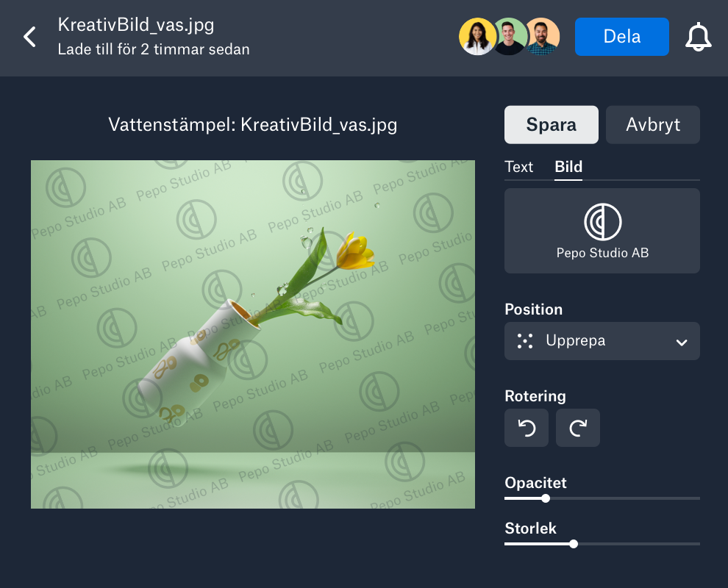Switch to the Text tab
The image size is (728, 588).
click(518, 167)
